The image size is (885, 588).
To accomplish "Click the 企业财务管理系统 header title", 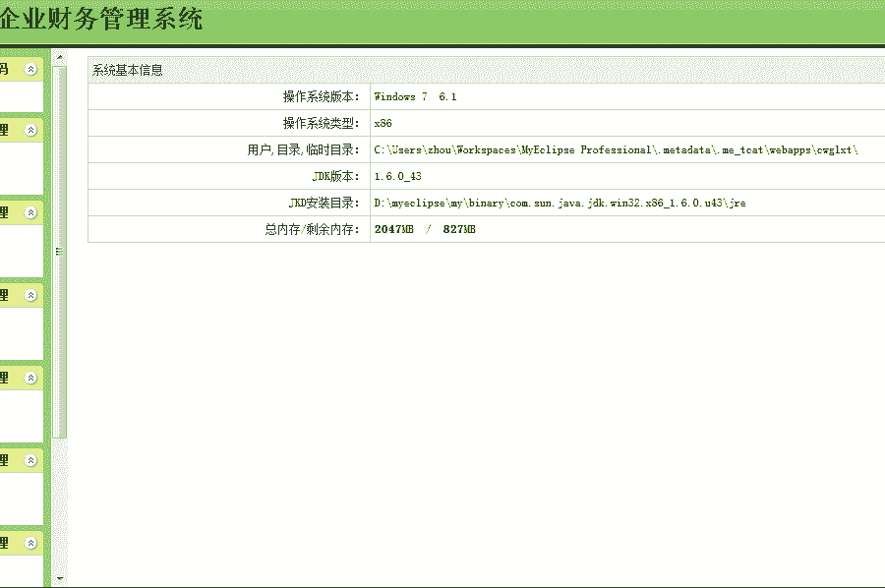I will pyautogui.click(x=101, y=19).
